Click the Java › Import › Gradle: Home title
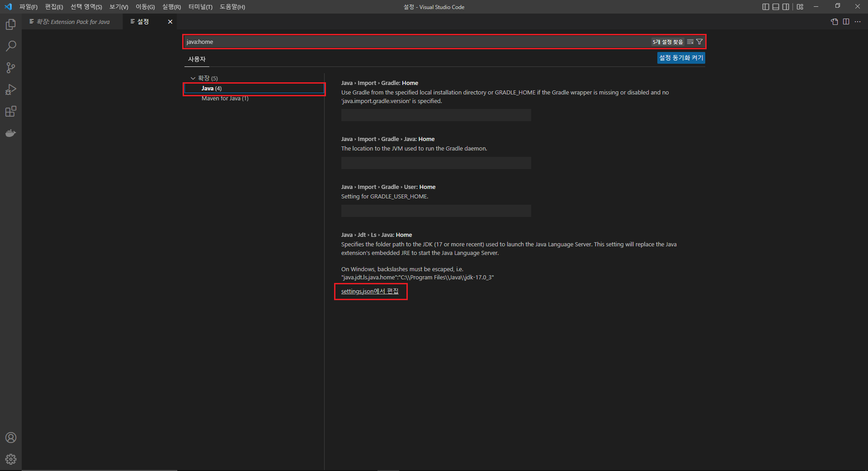This screenshot has width=868, height=471. pos(380,83)
